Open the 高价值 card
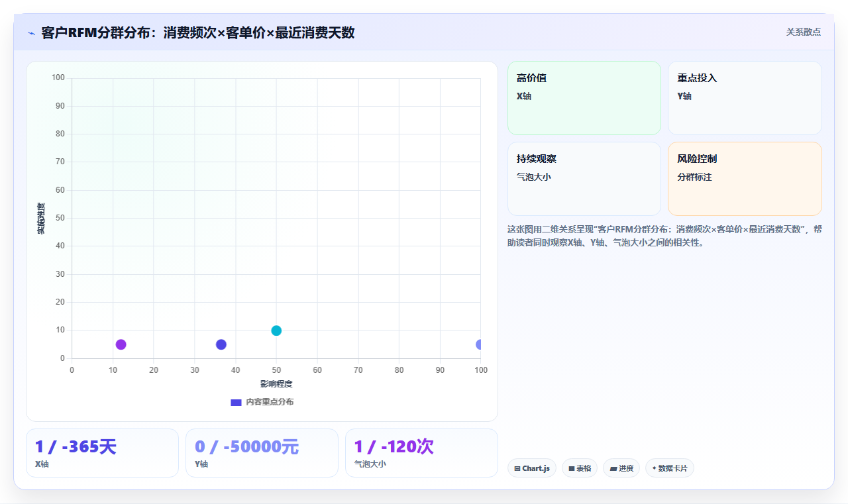Viewport: 848px width, 504px height. point(584,98)
